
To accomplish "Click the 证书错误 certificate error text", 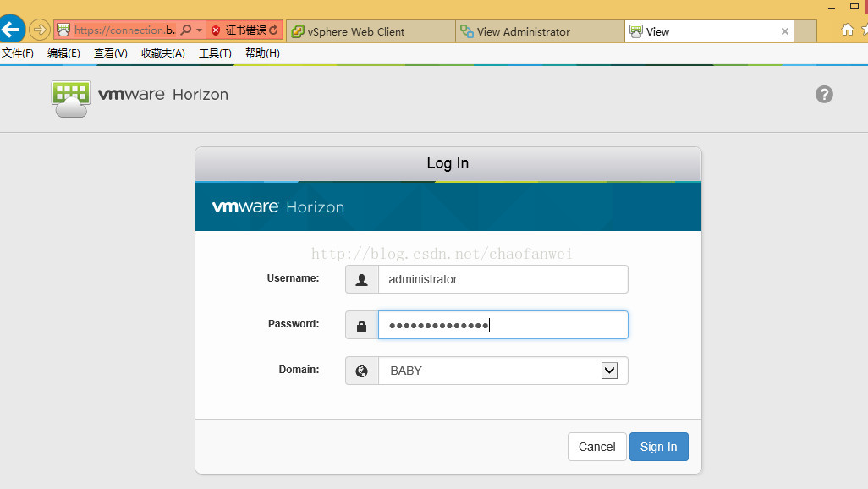I will click(x=246, y=30).
